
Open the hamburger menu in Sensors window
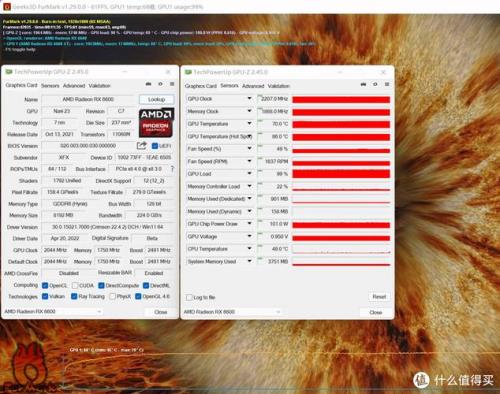pos(387,84)
